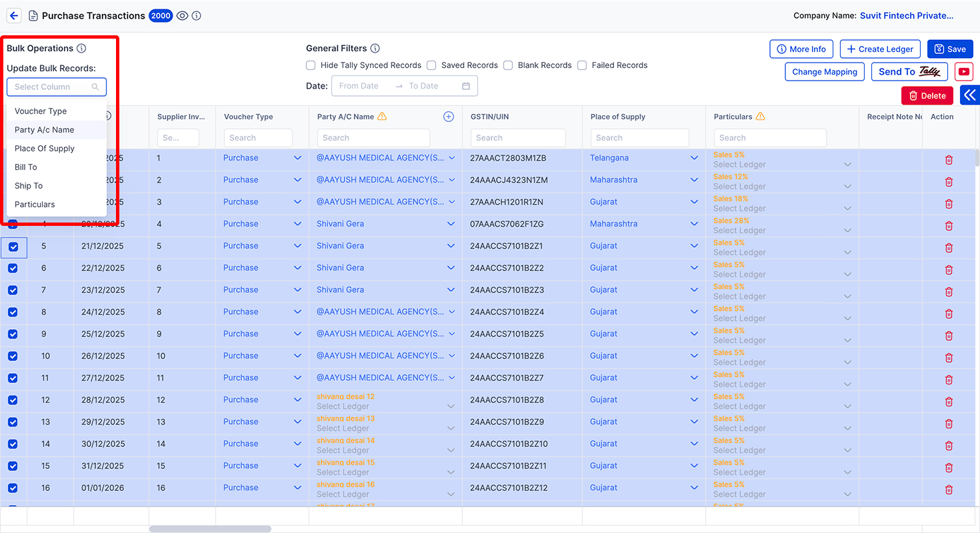
Task: Click the eye icon next to 2000 badge
Action: pos(183,15)
